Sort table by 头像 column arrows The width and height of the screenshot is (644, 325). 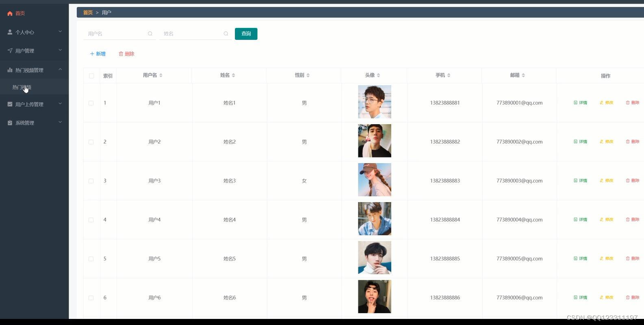[378, 75]
